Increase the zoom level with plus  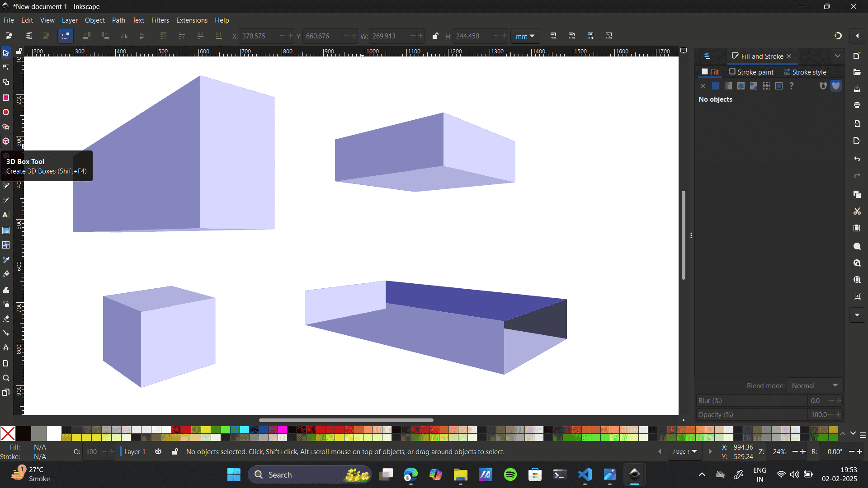[x=803, y=451]
